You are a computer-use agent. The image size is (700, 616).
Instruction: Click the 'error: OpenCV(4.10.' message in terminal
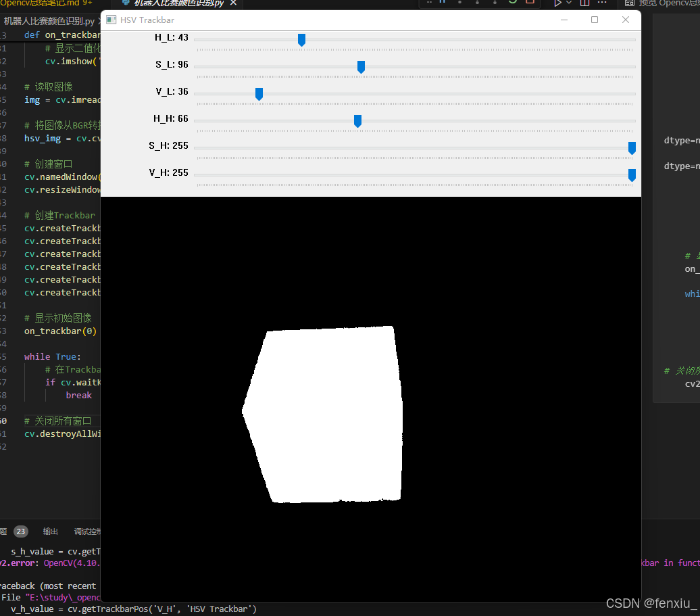50,563
